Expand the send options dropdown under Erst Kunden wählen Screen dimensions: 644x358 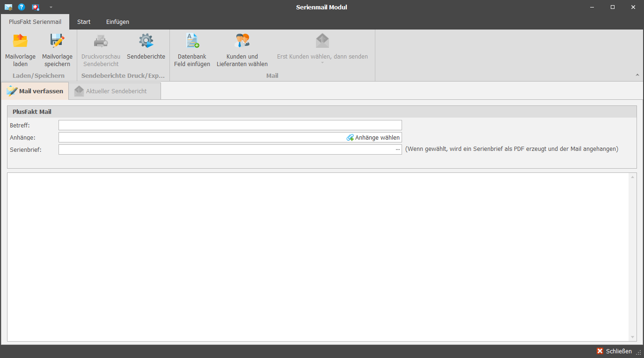tap(322, 63)
